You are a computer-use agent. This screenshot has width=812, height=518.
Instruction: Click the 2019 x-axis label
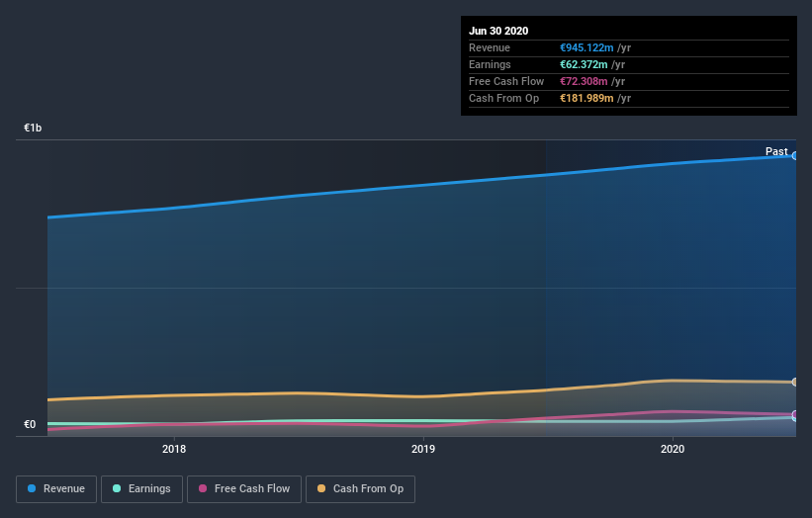point(423,449)
